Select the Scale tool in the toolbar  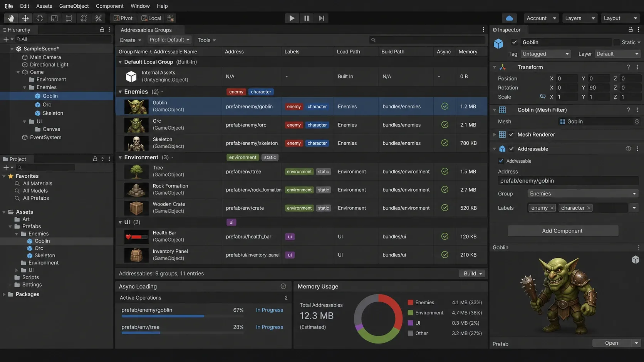pyautogui.click(x=54, y=18)
